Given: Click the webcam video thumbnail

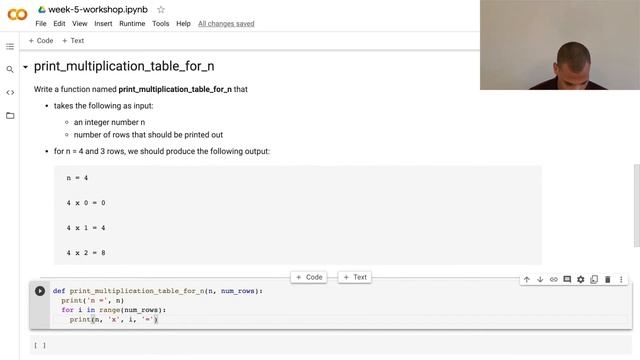Looking at the screenshot, I should [x=560, y=45].
